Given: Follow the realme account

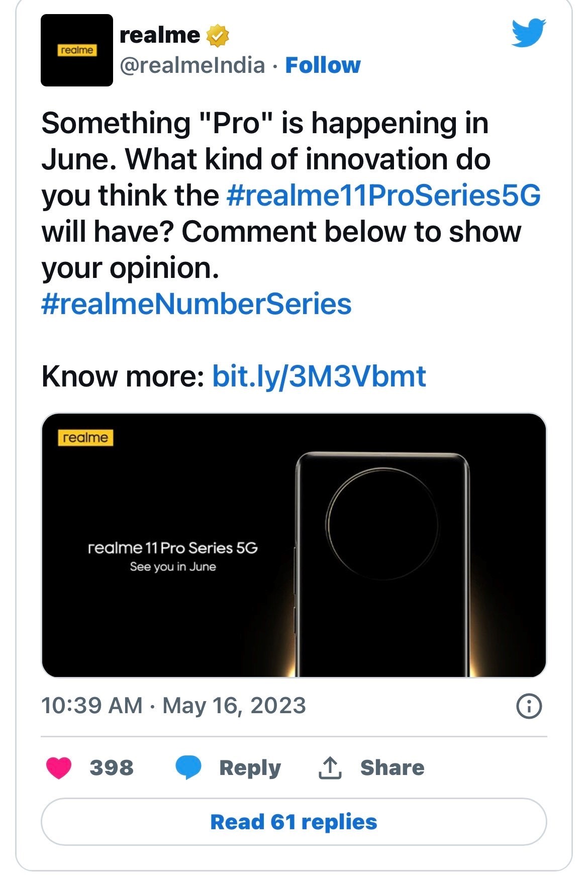Looking at the screenshot, I should coord(323,65).
